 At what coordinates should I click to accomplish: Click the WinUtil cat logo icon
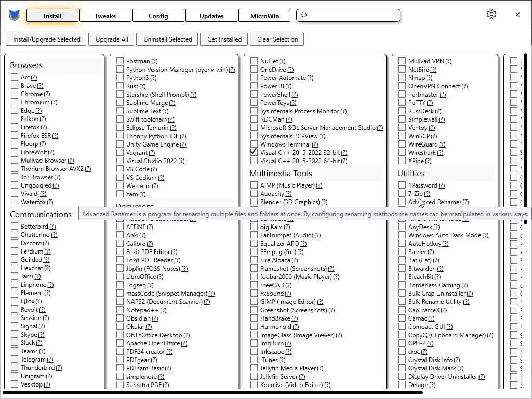click(14, 16)
